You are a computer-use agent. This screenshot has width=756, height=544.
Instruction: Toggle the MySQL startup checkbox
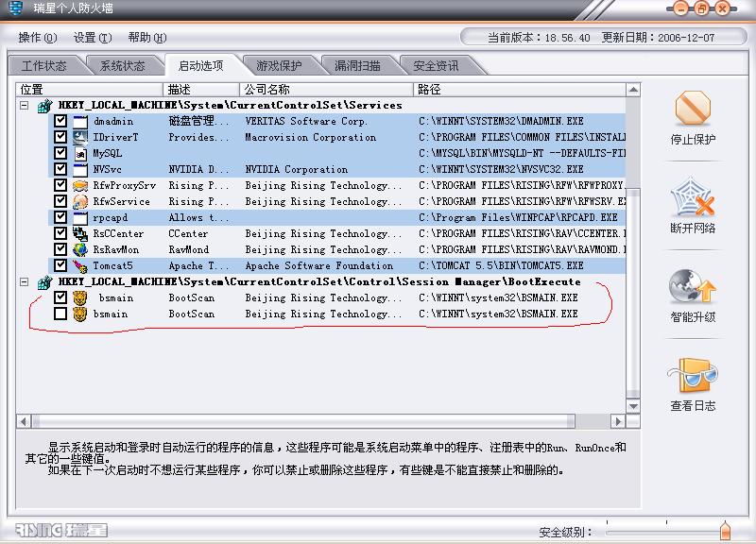pos(60,153)
